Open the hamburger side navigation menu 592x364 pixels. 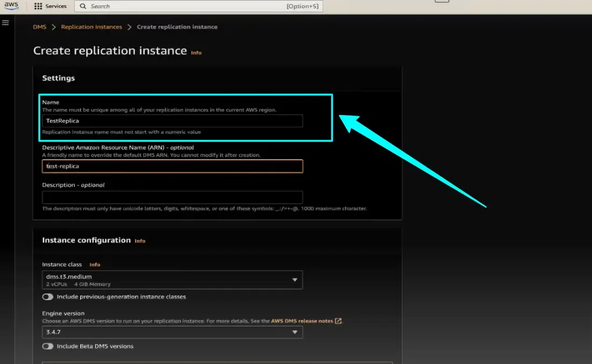coord(5,23)
